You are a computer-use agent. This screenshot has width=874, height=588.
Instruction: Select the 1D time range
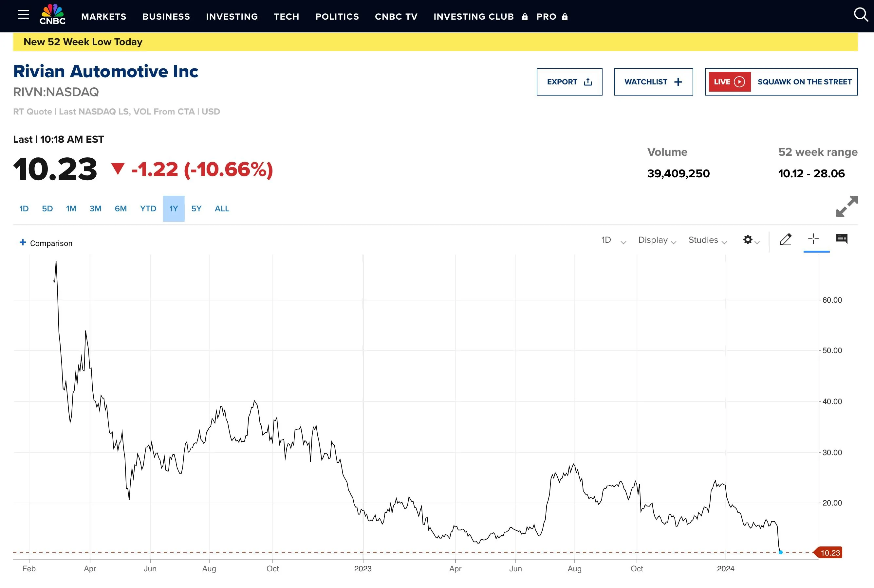click(24, 208)
